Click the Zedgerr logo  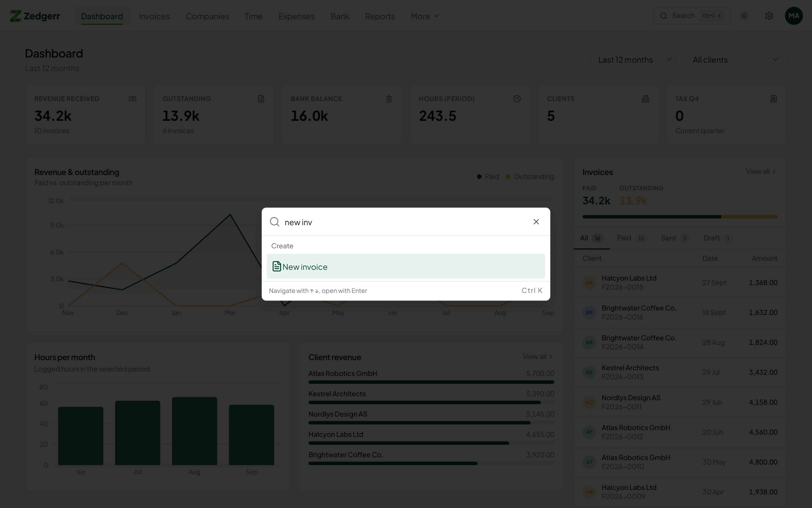35,16
